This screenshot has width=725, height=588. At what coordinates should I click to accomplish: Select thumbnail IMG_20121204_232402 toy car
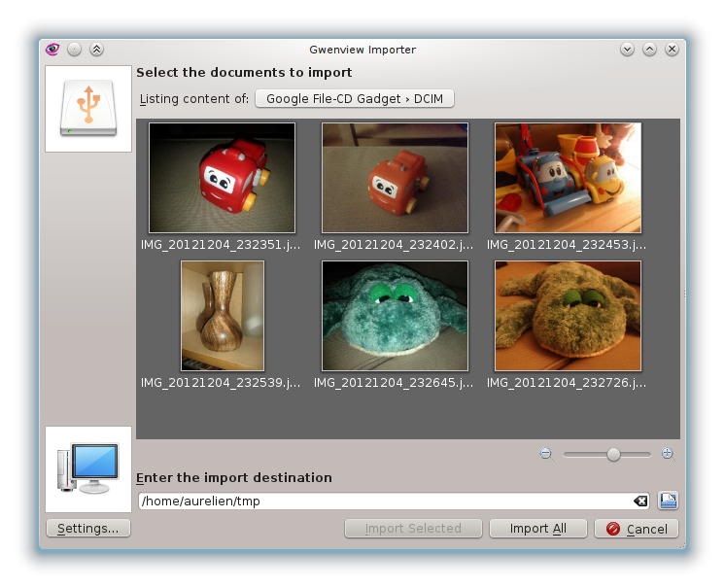pyautogui.click(x=395, y=178)
